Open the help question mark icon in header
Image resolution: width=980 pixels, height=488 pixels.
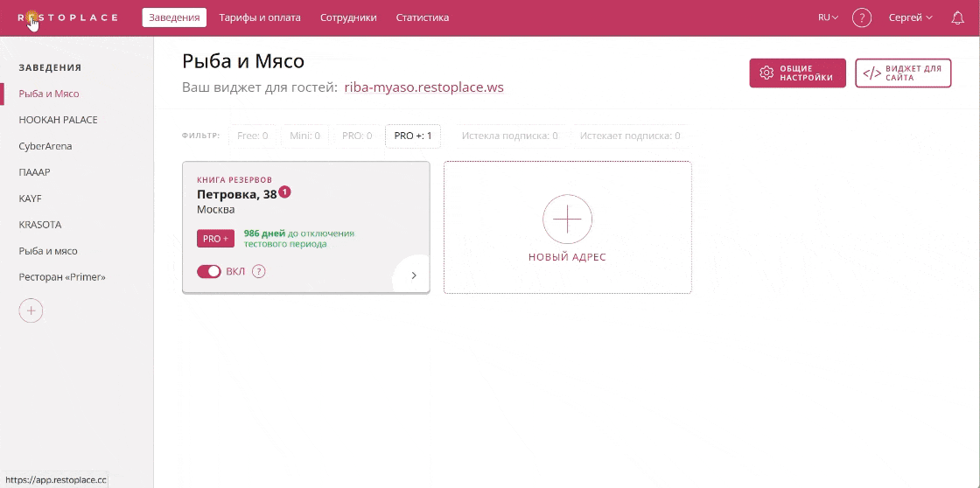[x=862, y=17]
